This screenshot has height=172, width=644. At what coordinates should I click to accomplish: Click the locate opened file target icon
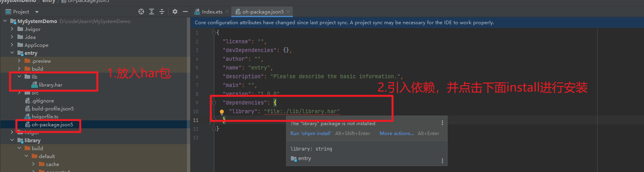pos(141,12)
